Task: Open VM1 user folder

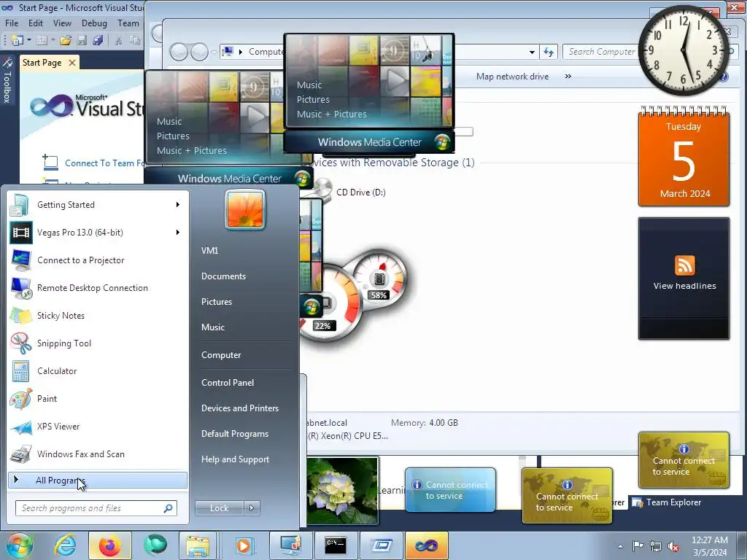Action: [x=209, y=251]
